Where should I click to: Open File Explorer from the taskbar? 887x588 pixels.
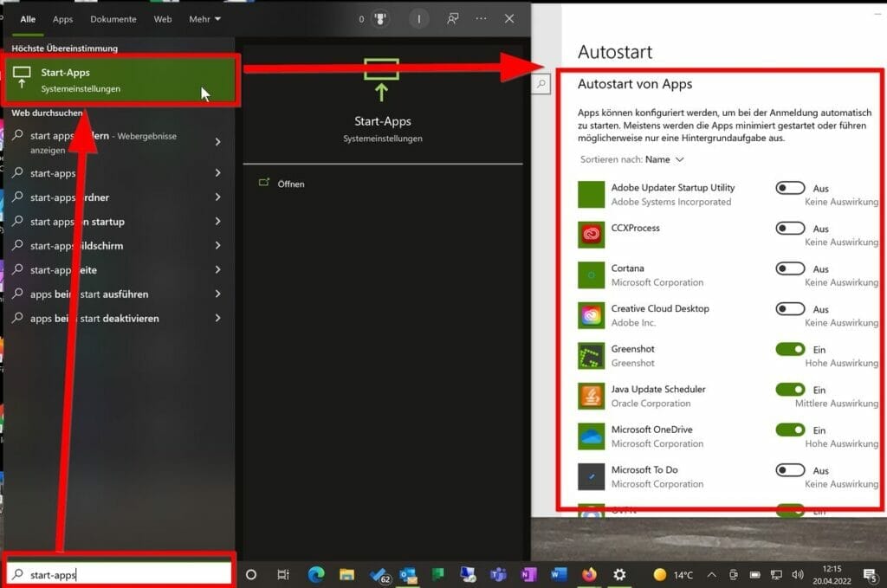[346, 574]
